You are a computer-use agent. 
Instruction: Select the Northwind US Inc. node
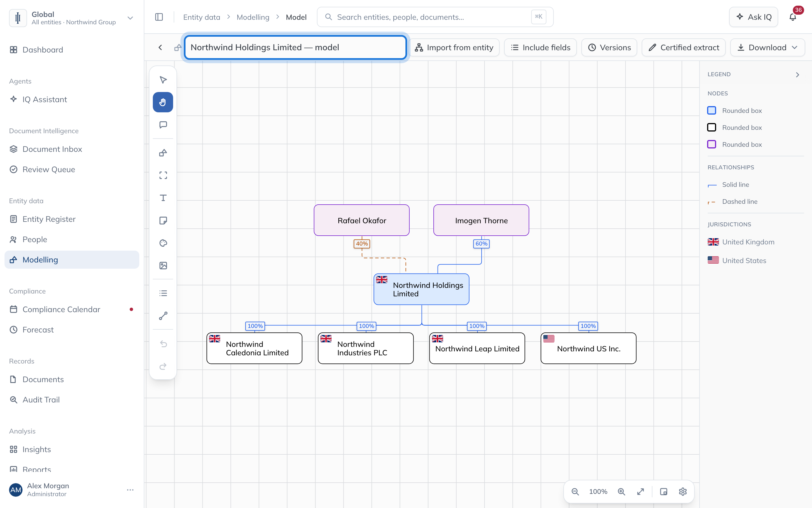click(588, 349)
